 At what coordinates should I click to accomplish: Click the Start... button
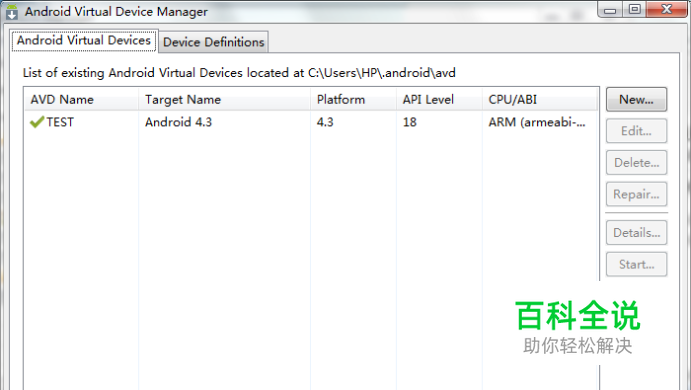(636, 264)
